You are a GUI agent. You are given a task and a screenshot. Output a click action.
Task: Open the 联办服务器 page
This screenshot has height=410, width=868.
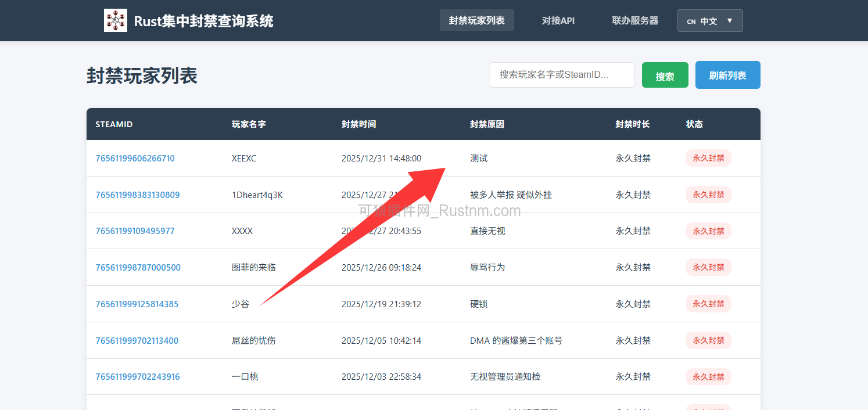click(635, 20)
